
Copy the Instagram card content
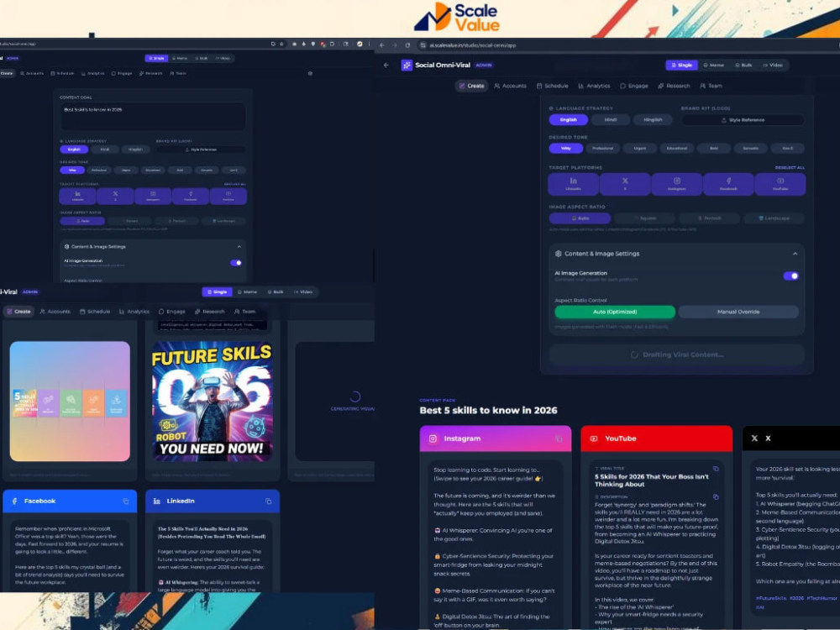click(559, 438)
